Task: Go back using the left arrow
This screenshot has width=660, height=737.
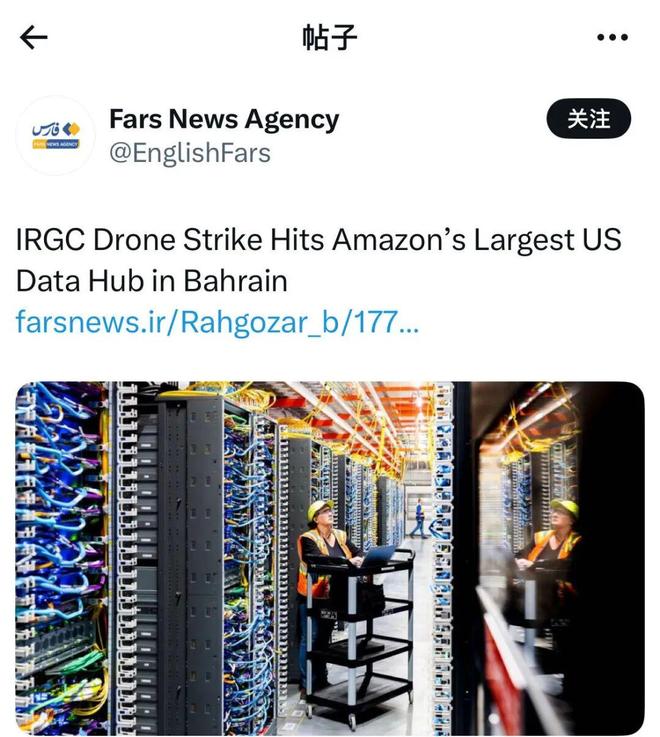Action: pyautogui.click(x=34, y=38)
